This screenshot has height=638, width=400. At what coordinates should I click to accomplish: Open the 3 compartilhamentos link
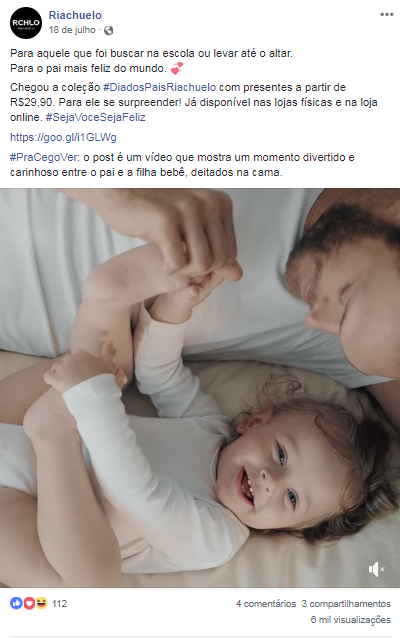point(346,604)
